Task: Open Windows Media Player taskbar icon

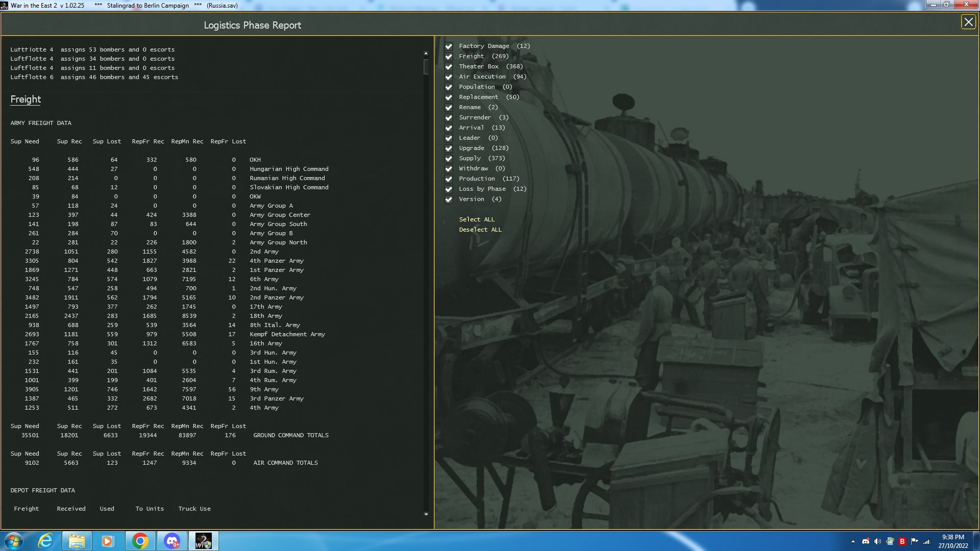Action: point(107,541)
